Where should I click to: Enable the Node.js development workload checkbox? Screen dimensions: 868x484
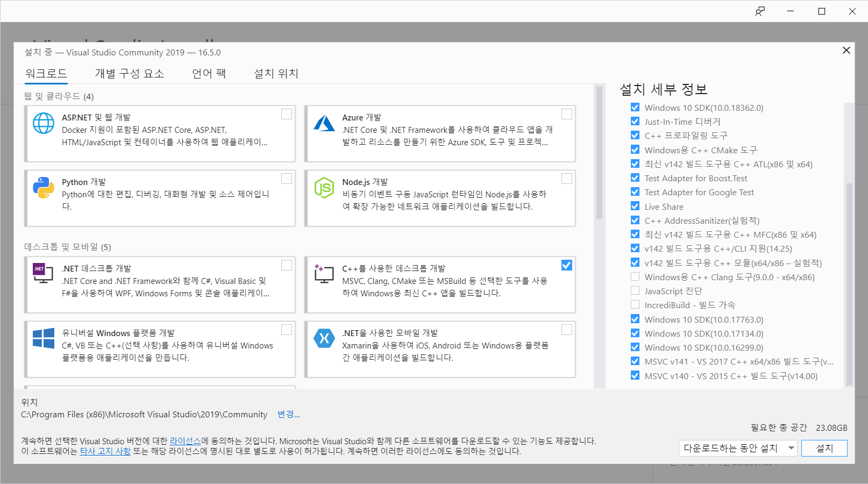click(567, 179)
